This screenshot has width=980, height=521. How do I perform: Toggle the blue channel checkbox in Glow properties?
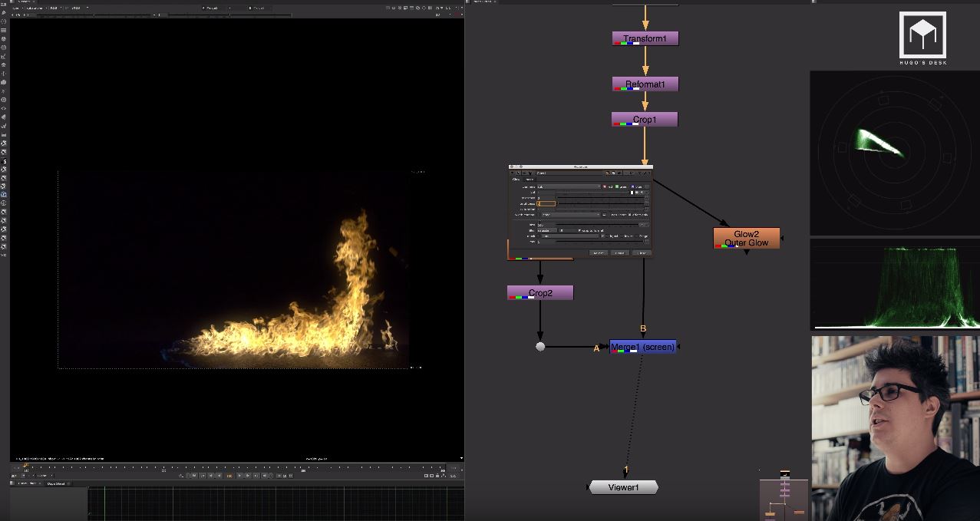(632, 186)
